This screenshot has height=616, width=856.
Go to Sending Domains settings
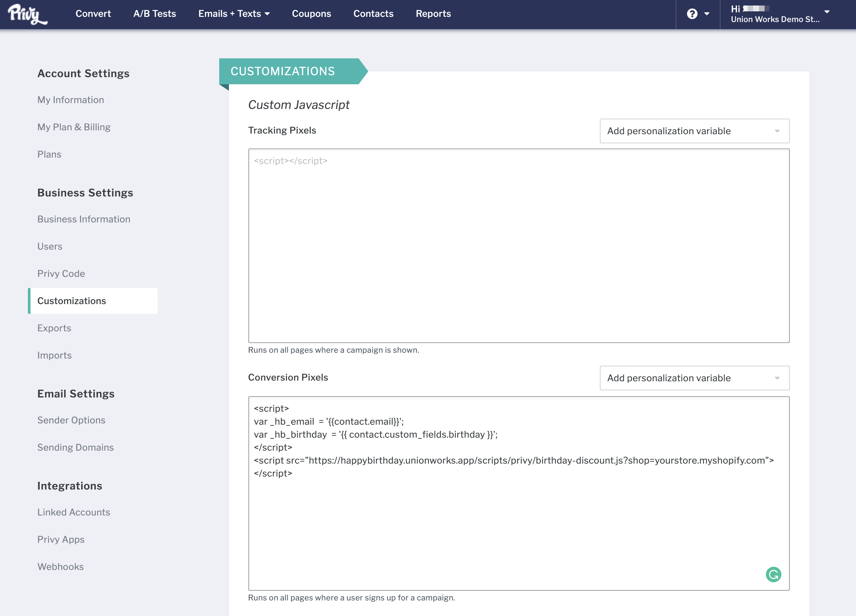pyautogui.click(x=76, y=447)
